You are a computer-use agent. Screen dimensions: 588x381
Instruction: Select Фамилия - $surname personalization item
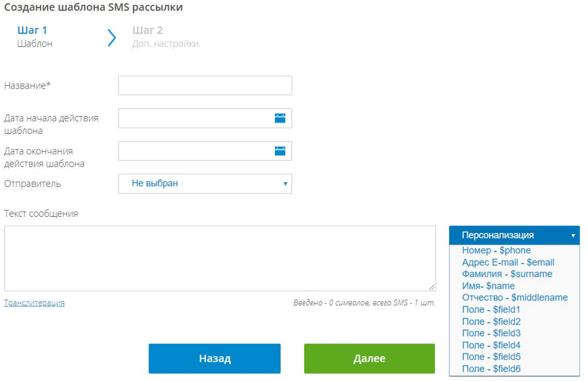(507, 274)
